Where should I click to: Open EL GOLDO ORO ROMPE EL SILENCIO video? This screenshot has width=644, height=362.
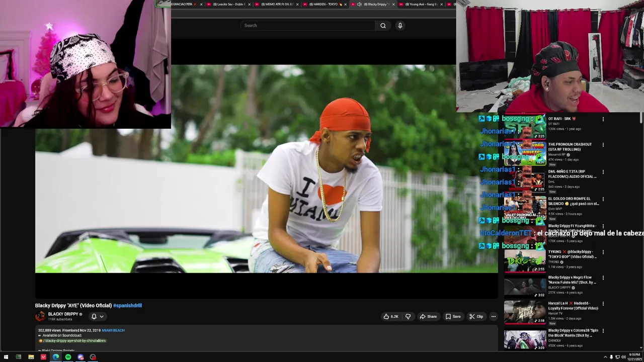[573, 201]
